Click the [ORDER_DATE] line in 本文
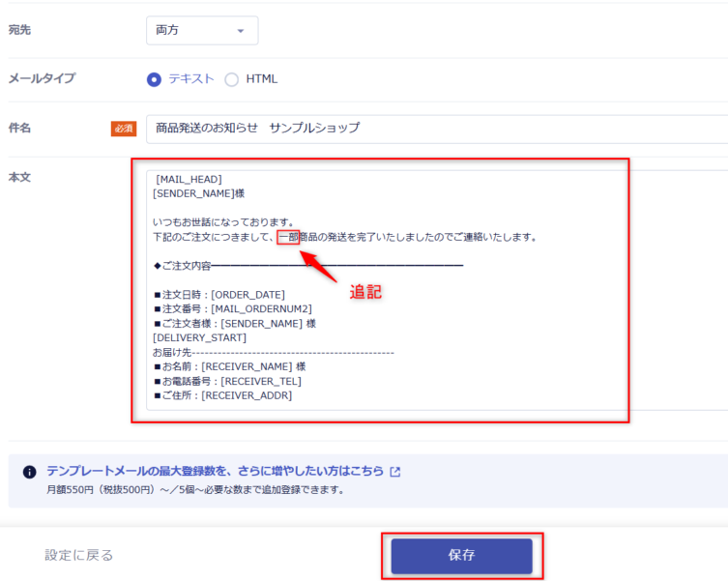Screen dimensions: 728x581 point(218,295)
